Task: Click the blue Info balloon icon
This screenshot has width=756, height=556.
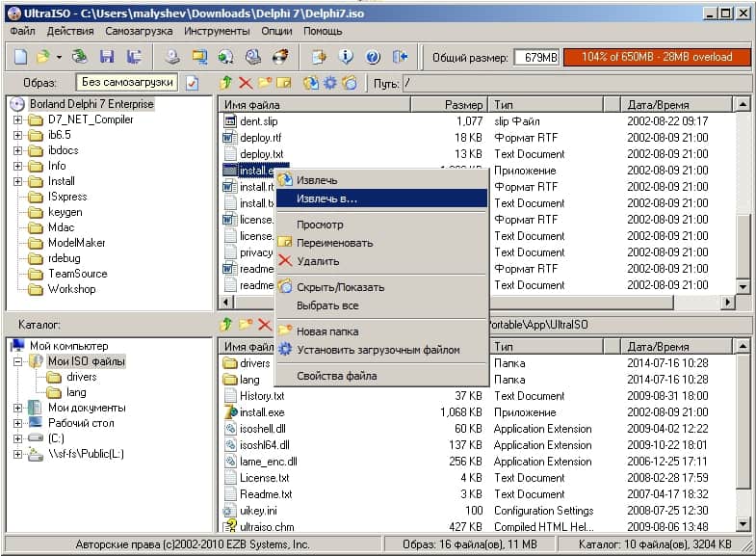Action: [346, 57]
